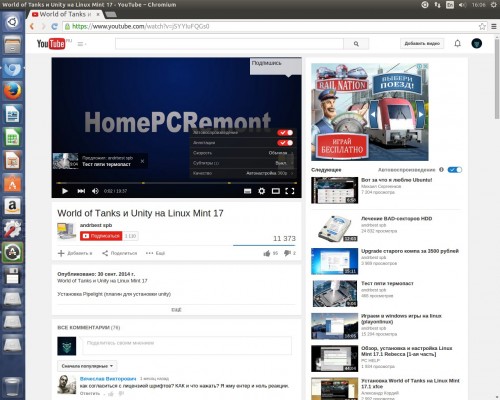Image resolution: width=500 pixels, height=400 pixels.
Task: Open system gear menu in top panel
Action: [493, 5]
